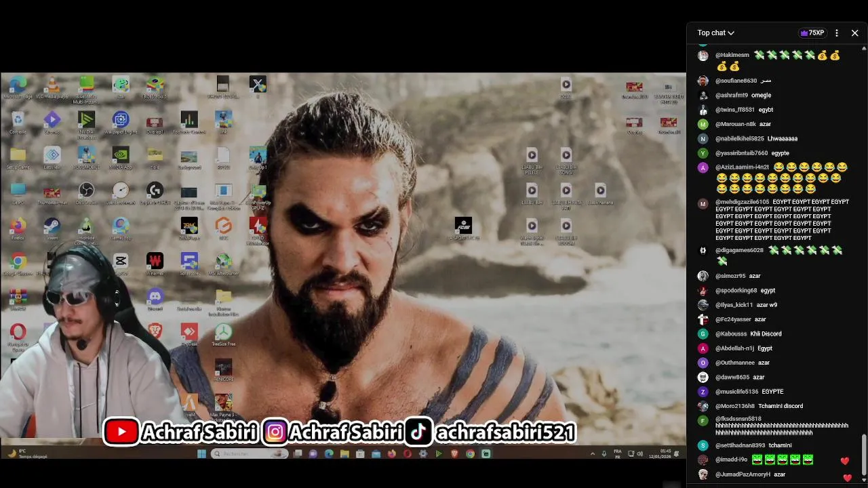The image size is (868, 488).
Task: Click username @musiclife5136 in chat
Action: (736, 392)
